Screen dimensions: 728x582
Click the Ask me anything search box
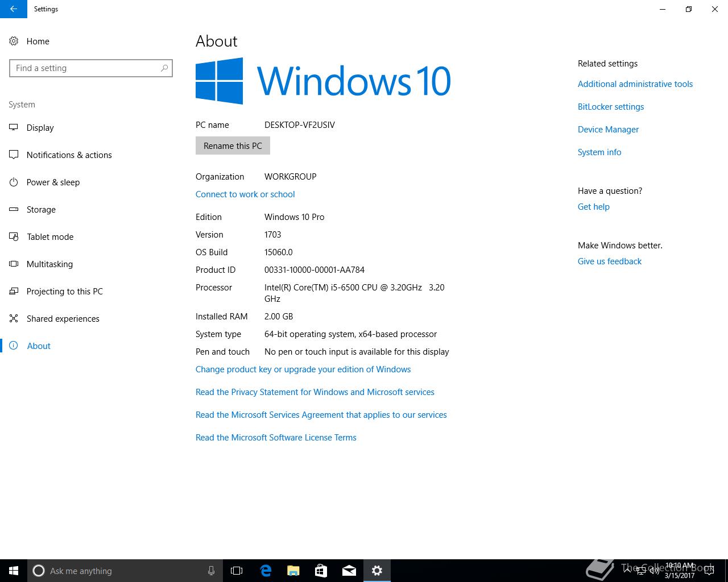[x=125, y=571]
